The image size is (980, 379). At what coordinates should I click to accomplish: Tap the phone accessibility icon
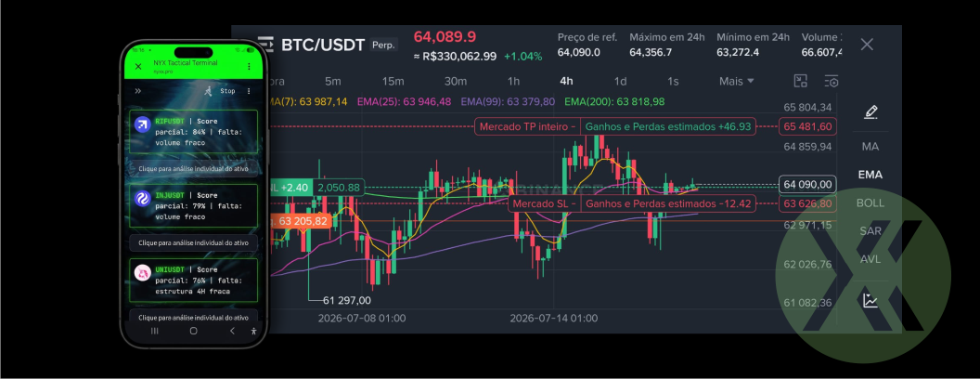[253, 331]
